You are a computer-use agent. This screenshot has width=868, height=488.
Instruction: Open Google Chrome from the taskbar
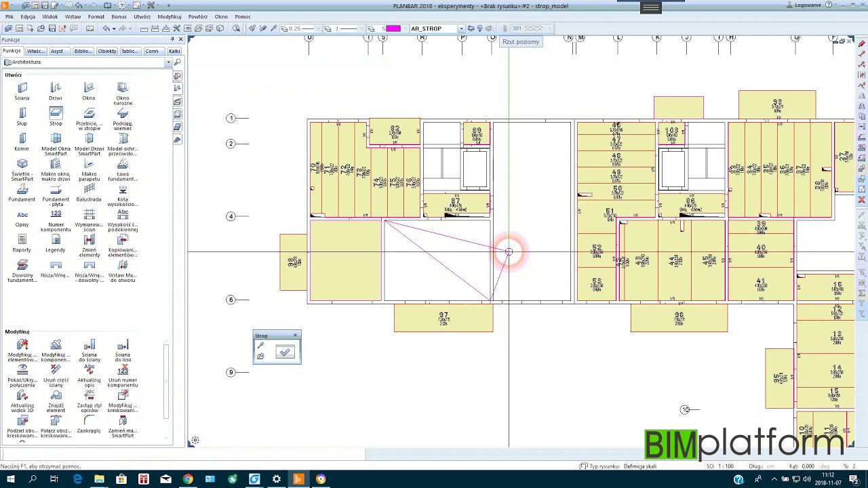click(188, 480)
